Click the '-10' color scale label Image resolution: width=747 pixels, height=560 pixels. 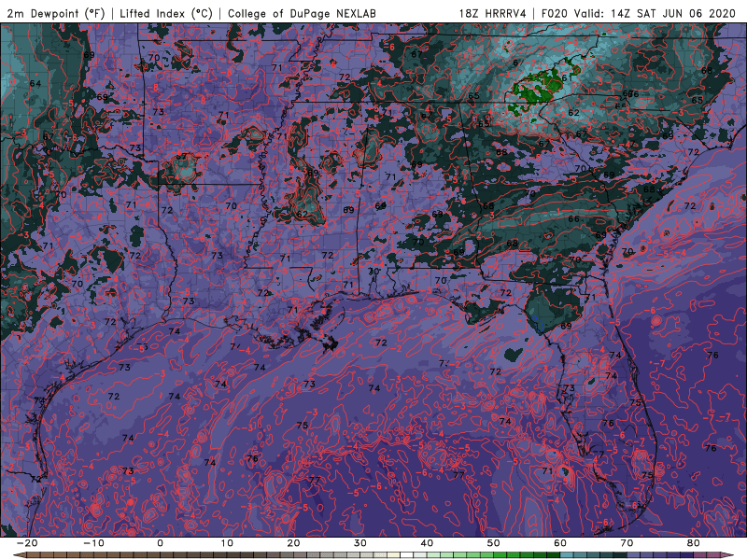pyautogui.click(x=93, y=543)
